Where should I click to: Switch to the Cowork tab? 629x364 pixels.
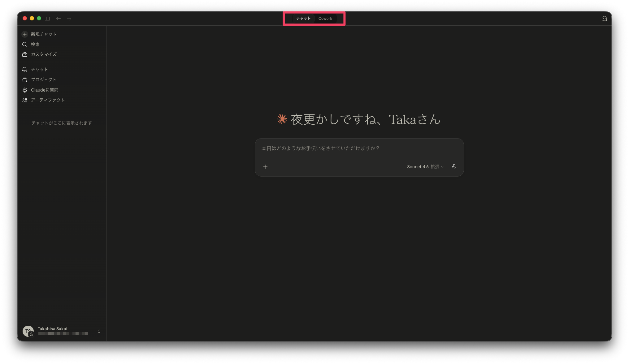click(325, 18)
